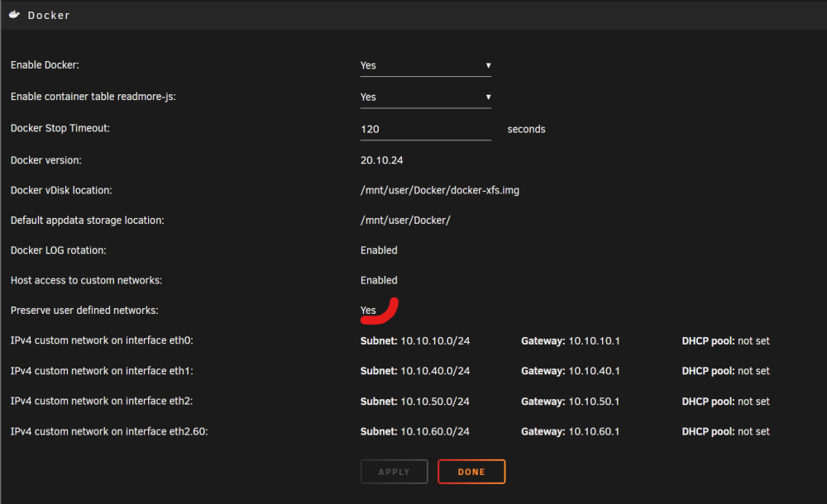
Task: Click the gateway 10.10.10.1 value
Action: click(x=594, y=341)
